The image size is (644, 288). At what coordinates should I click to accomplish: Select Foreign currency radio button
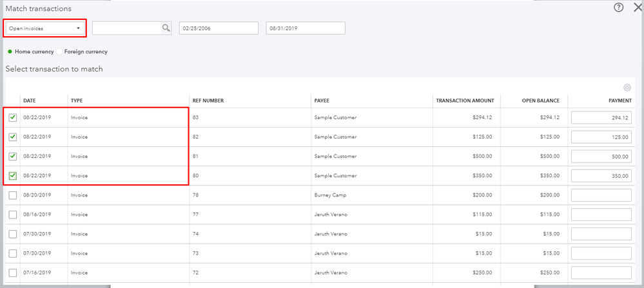point(60,52)
